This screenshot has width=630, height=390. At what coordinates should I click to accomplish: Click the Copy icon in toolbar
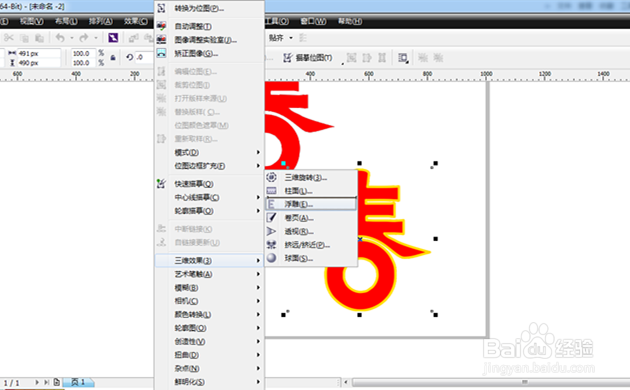tap(25, 38)
